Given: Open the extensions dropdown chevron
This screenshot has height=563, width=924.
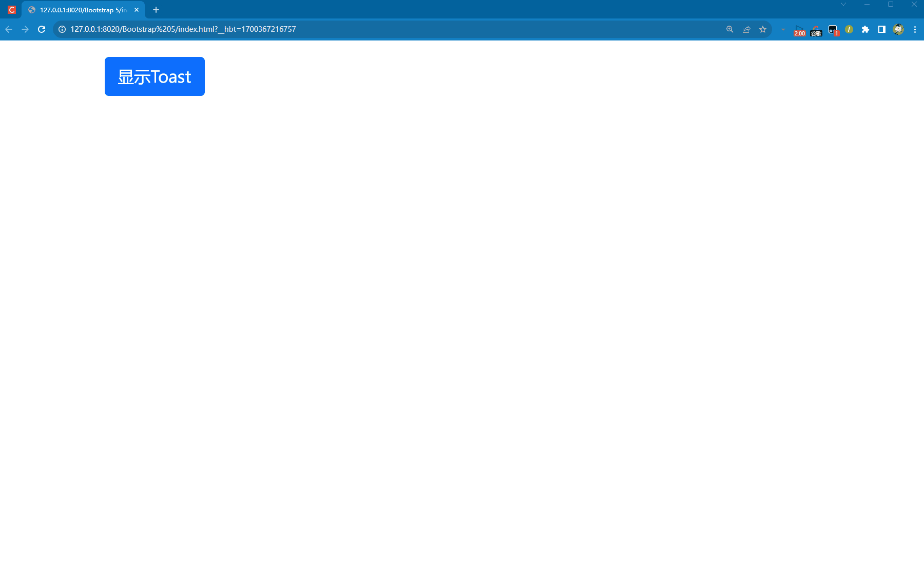Looking at the screenshot, I should click(x=783, y=29).
